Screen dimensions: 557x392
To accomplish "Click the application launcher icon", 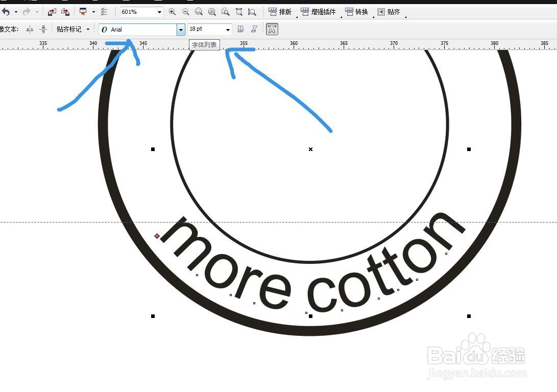I will pyautogui.click(x=83, y=12).
